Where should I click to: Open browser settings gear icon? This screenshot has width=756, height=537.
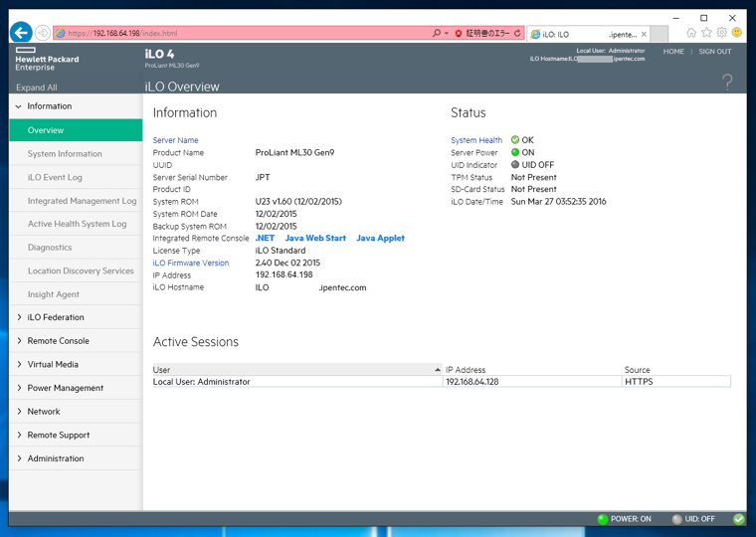click(x=722, y=33)
